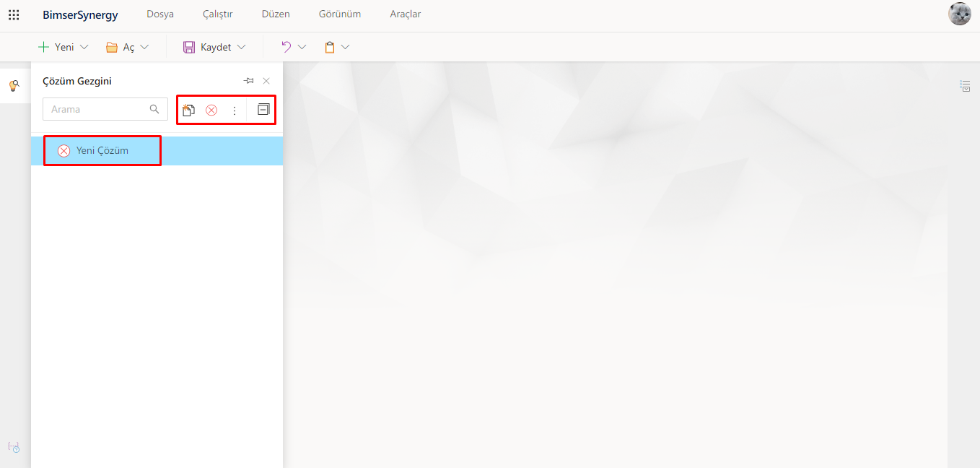Image resolution: width=980 pixels, height=468 pixels.
Task: Expand the clipboard dropdown arrow
Action: tap(345, 47)
